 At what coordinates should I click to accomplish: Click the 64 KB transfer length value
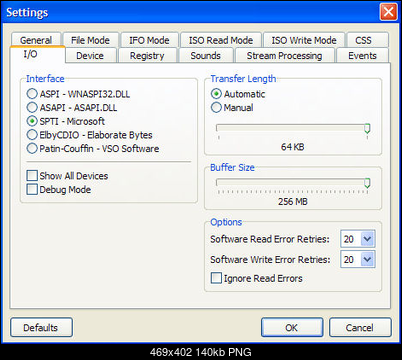coord(293,147)
